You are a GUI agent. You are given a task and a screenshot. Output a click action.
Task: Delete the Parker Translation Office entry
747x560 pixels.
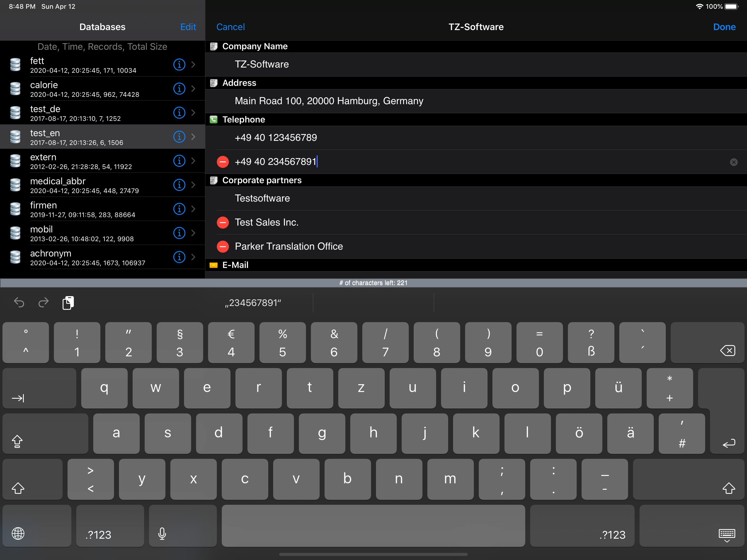(x=223, y=247)
